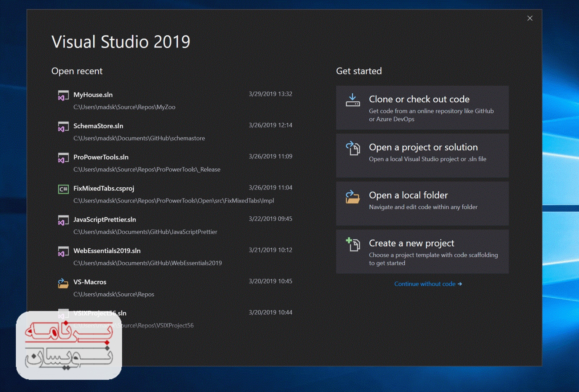This screenshot has width=579, height=392.
Task: Start Create a new project
Action: tap(422, 252)
